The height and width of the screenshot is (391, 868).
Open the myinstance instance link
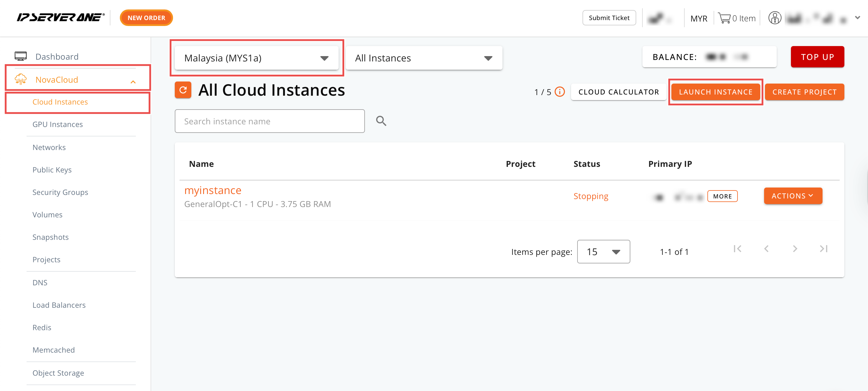213,190
